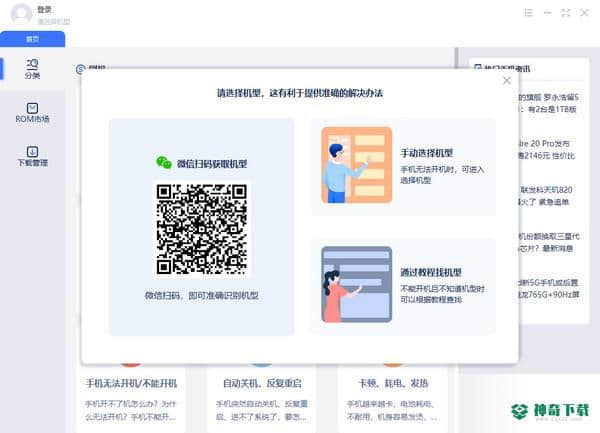Open the ROM市场 sidebar item
600x433 pixels.
tap(33, 113)
